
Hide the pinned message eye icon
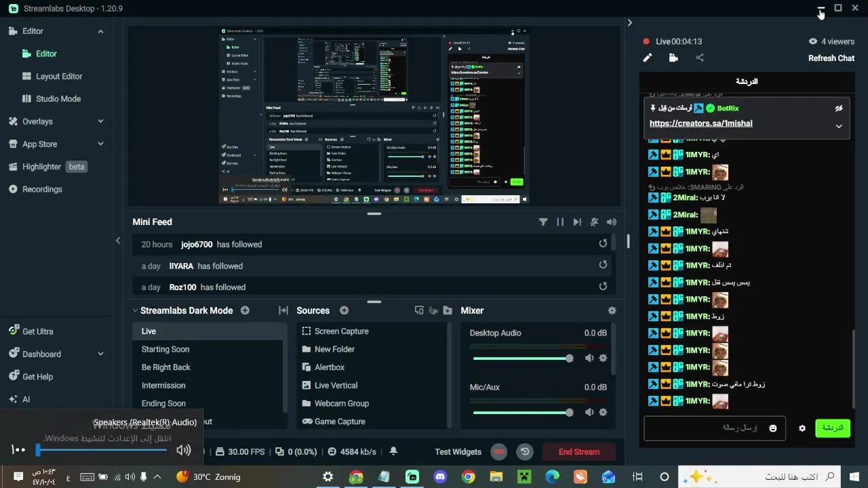click(839, 108)
